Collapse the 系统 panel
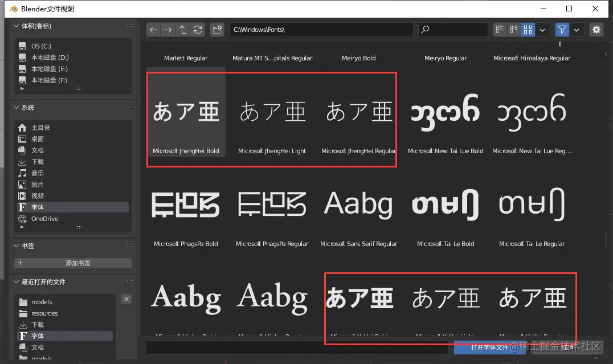The image size is (613, 364). 16,107
